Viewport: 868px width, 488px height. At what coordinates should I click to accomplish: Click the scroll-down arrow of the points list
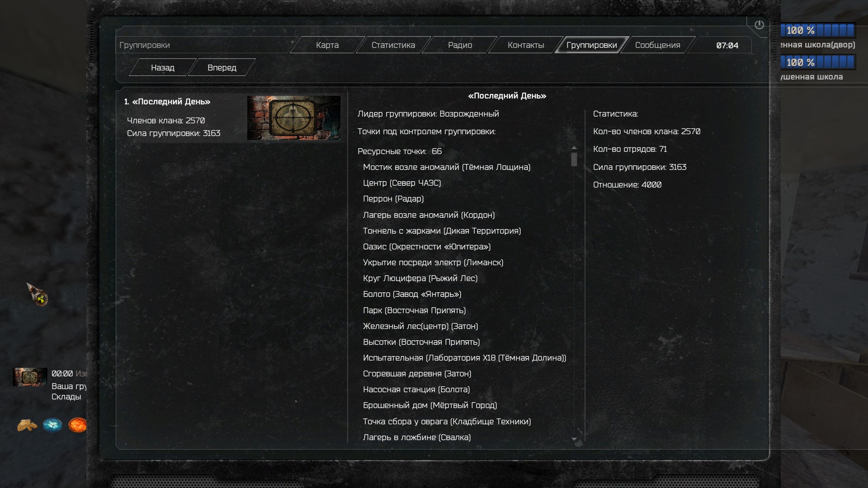[x=574, y=439]
